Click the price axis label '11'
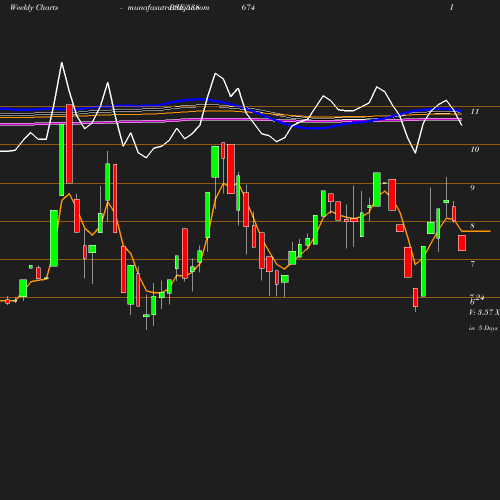 point(475,111)
